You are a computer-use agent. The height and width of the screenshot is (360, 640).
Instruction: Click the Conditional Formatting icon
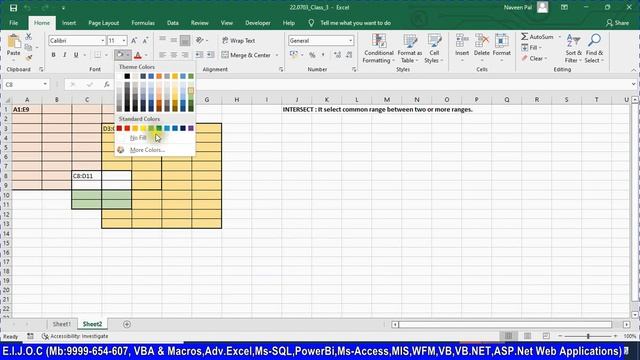click(379, 42)
